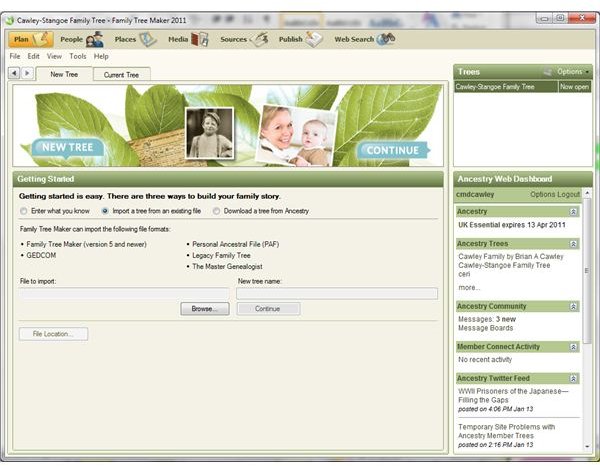Collapse the Ancestry Trees section
600x466 pixels.
[x=573, y=244]
